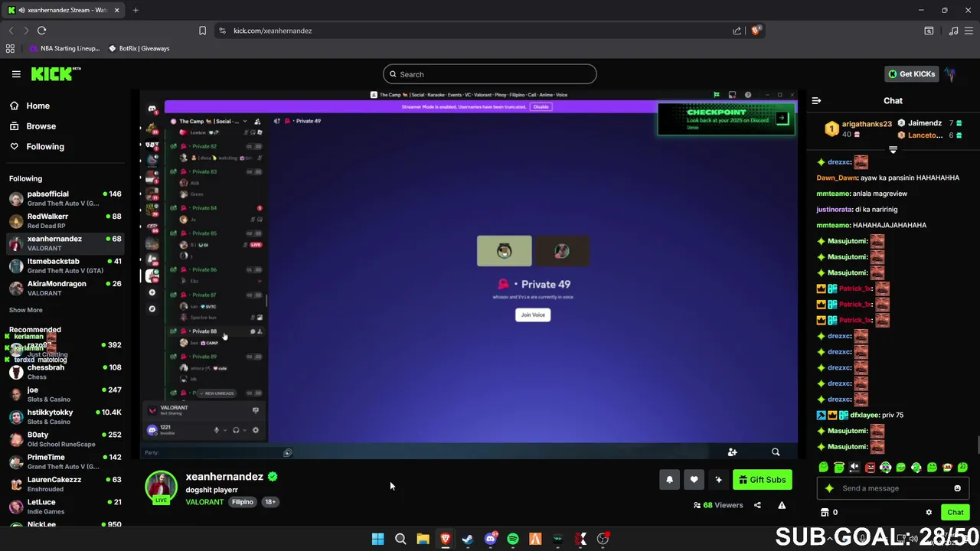Open Discord headphones options arrow
980x551 pixels.
244,430
